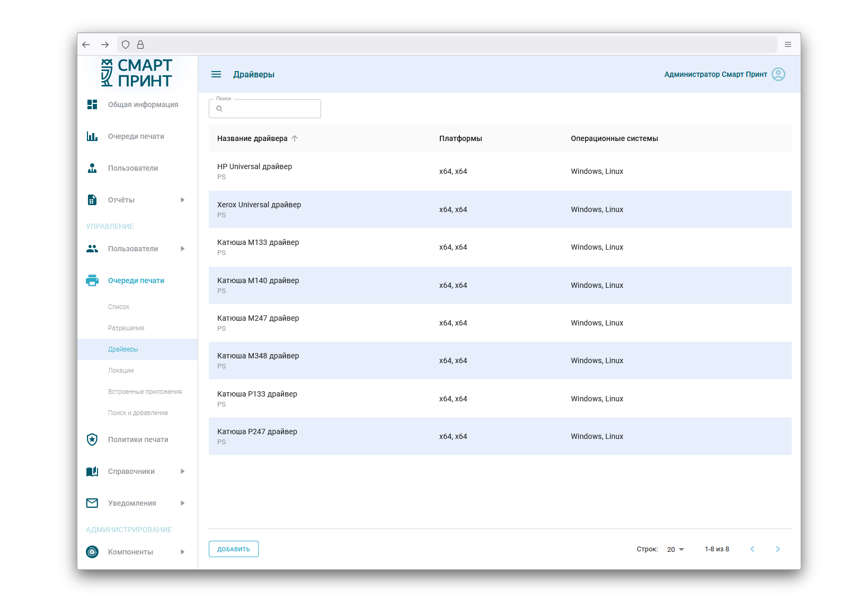The height and width of the screenshot is (616, 868).
Task: Toggle the sidebar hamburger icon beside Драйверы
Action: pyautogui.click(x=216, y=74)
